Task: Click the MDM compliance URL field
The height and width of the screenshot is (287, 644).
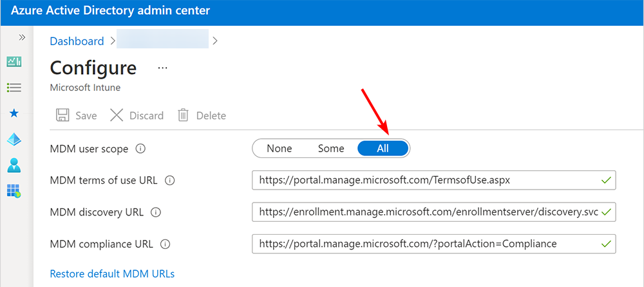Action: coord(433,244)
